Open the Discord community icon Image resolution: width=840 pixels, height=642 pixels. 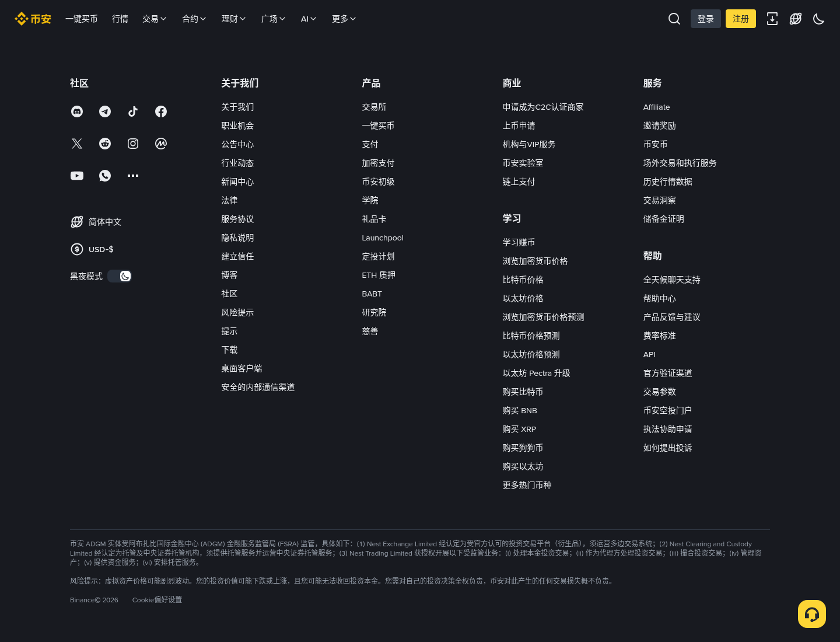point(77,111)
